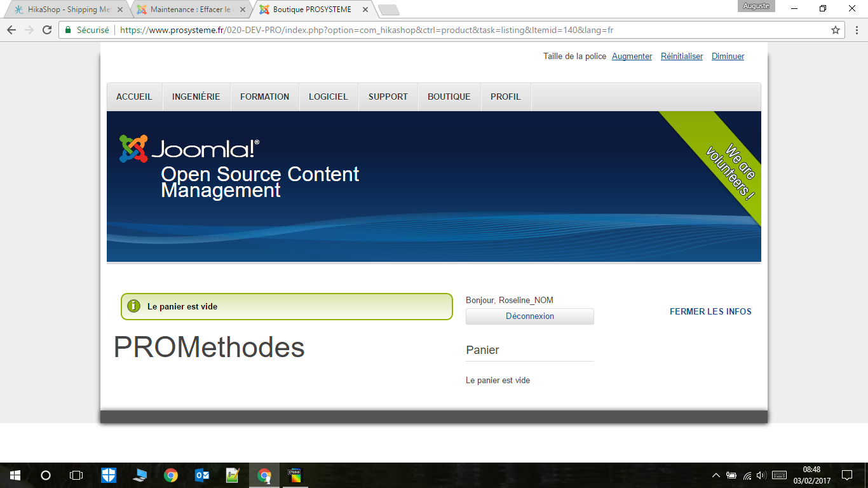The image size is (868, 488).
Task: Open the Action Center notifications icon
Action: coord(846,475)
